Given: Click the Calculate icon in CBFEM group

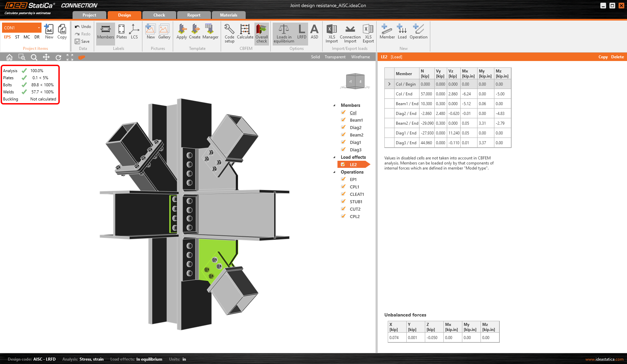Looking at the screenshot, I should (245, 33).
